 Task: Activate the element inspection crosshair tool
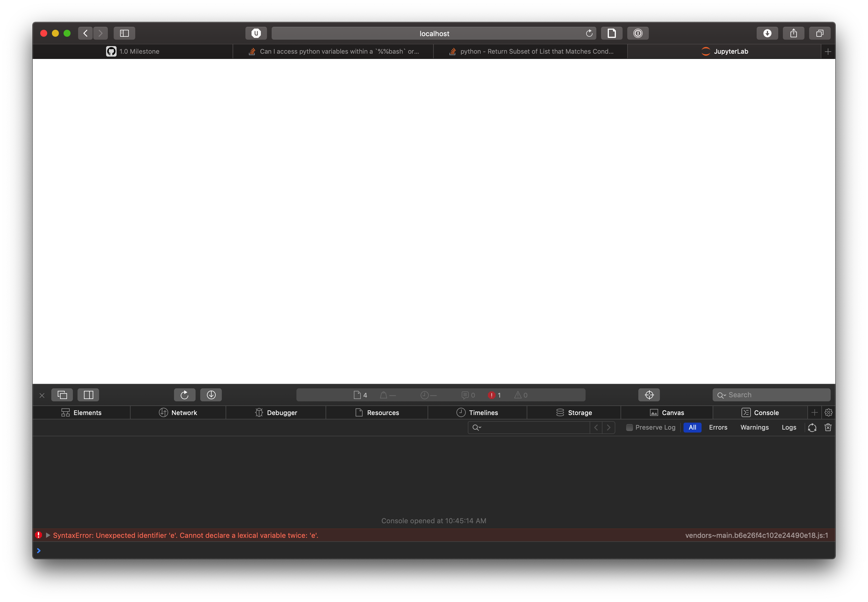pyautogui.click(x=649, y=395)
